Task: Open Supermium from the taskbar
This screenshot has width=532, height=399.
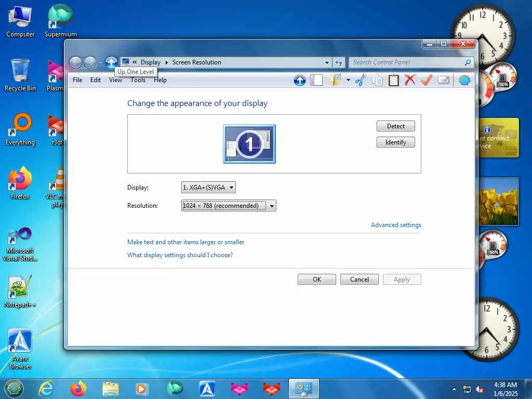Action: pos(175,389)
